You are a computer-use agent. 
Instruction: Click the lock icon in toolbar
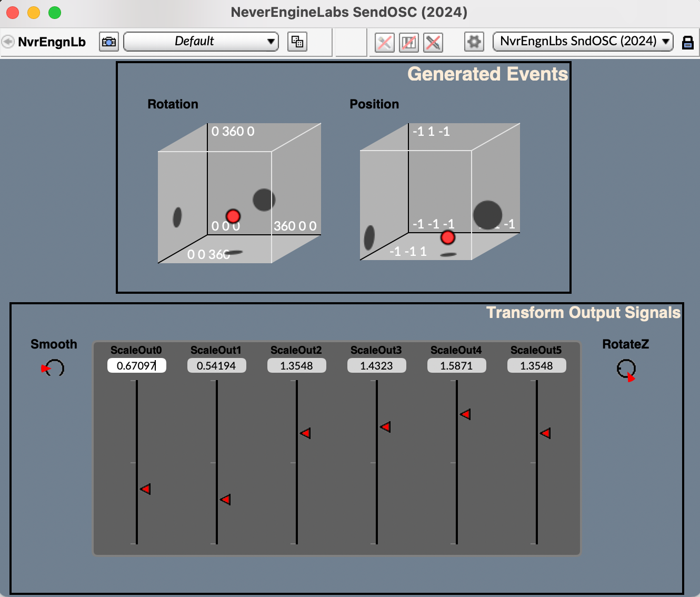coord(687,42)
